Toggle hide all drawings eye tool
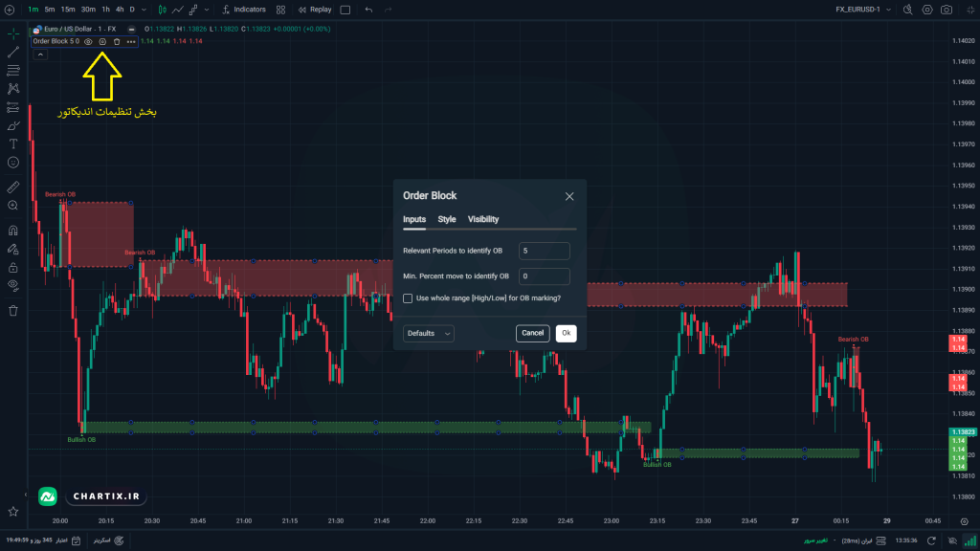The width and height of the screenshot is (980, 551). pyautogui.click(x=13, y=285)
